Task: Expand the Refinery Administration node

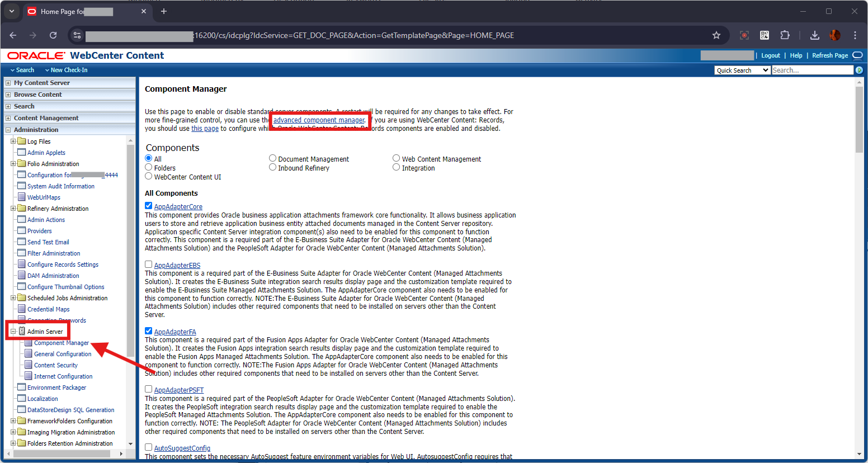Action: coord(13,209)
